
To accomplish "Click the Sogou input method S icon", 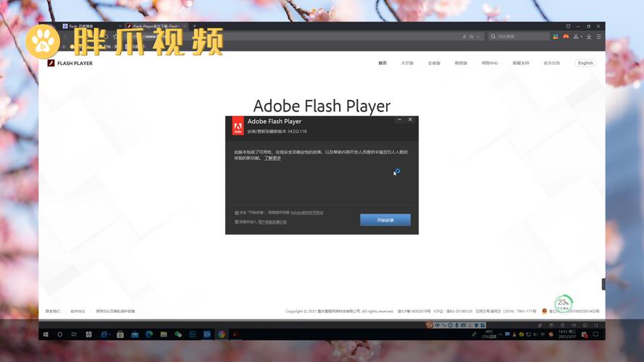I will [429, 325].
